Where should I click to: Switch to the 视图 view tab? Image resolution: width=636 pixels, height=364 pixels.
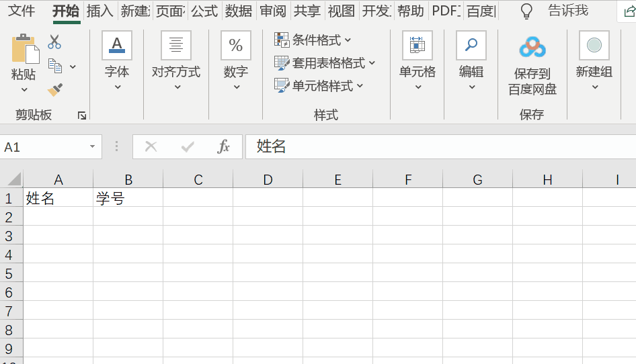tap(342, 11)
